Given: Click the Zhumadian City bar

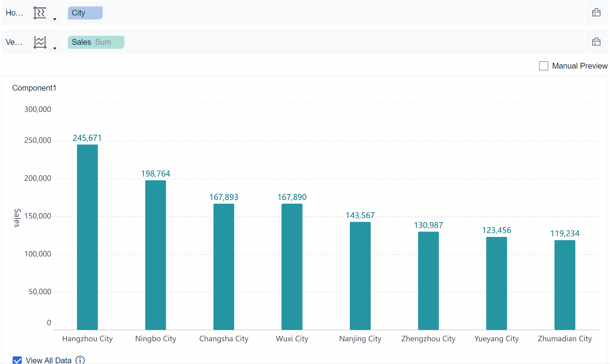Looking at the screenshot, I should [565, 285].
